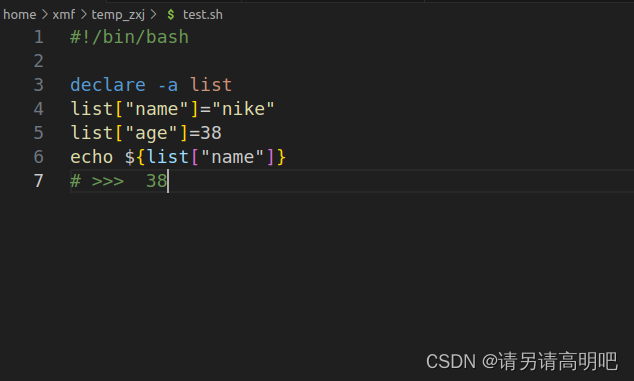The height and width of the screenshot is (381, 634).
Task: Click line number 4 in gutter
Action: click(x=38, y=109)
